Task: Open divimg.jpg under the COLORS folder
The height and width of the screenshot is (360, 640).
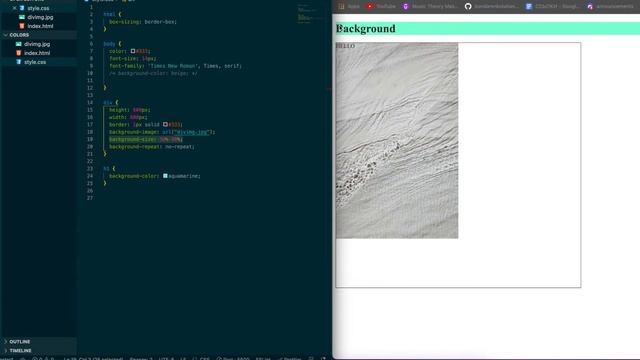Action: [x=37, y=44]
